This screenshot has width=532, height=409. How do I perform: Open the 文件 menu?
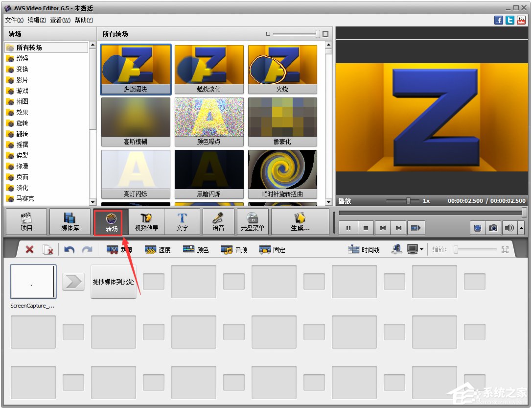(x=14, y=20)
